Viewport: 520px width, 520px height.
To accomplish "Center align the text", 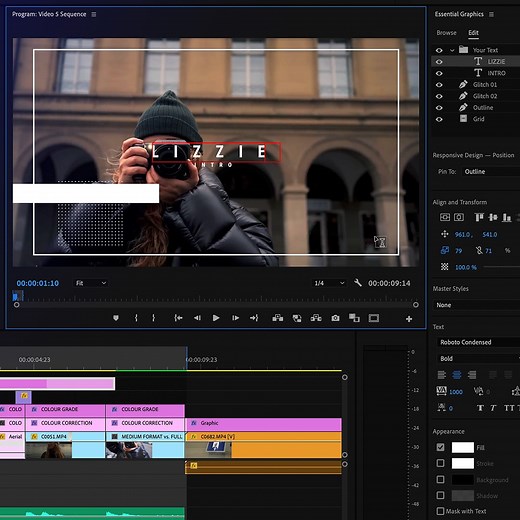I will [457, 375].
